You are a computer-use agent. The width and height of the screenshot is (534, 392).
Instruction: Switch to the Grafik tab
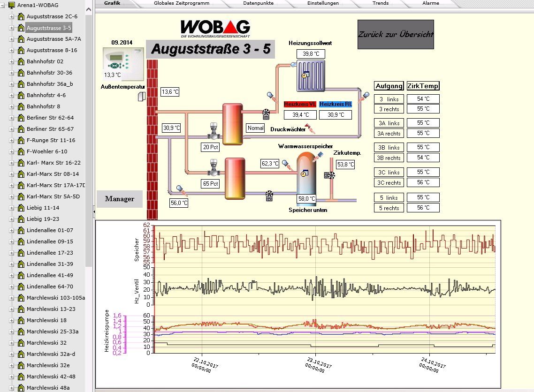pos(113,3)
